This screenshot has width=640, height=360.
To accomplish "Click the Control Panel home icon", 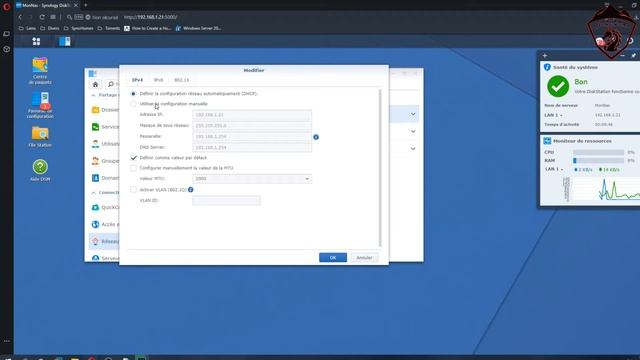I will point(95,84).
